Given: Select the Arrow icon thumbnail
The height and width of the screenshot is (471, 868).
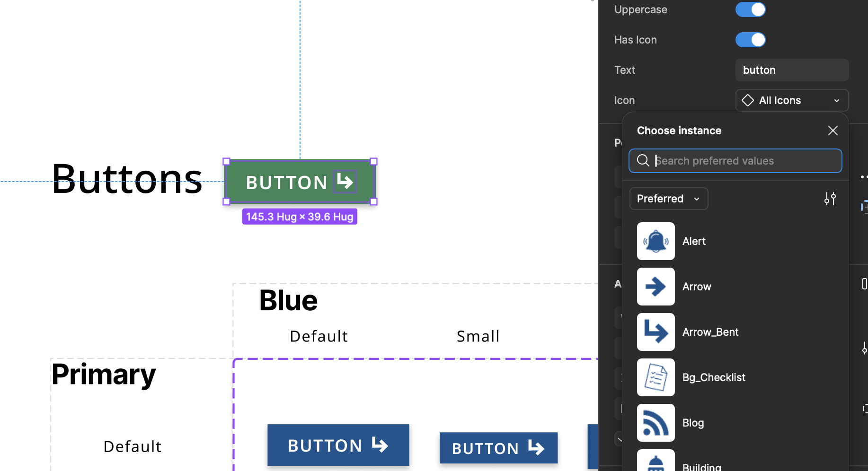Looking at the screenshot, I should [x=656, y=287].
